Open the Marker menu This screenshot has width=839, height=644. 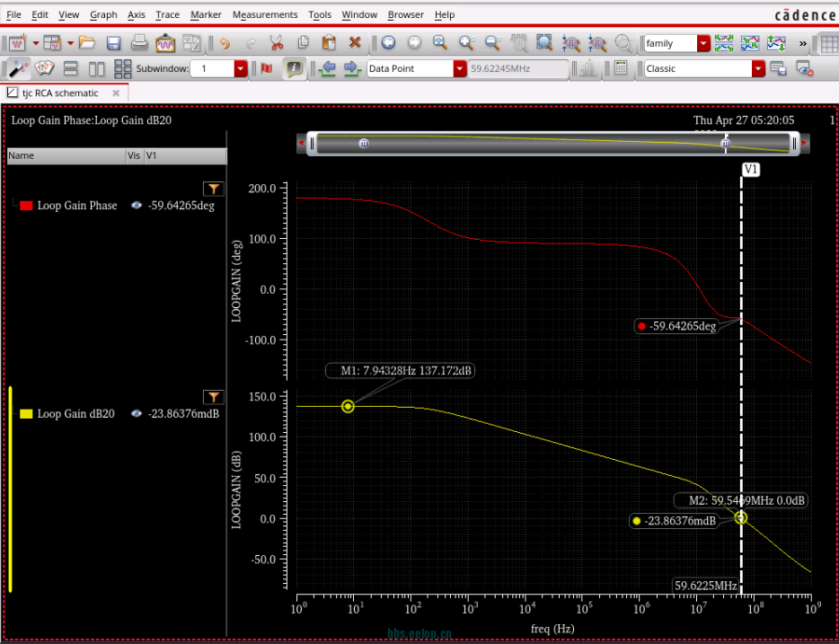point(206,15)
